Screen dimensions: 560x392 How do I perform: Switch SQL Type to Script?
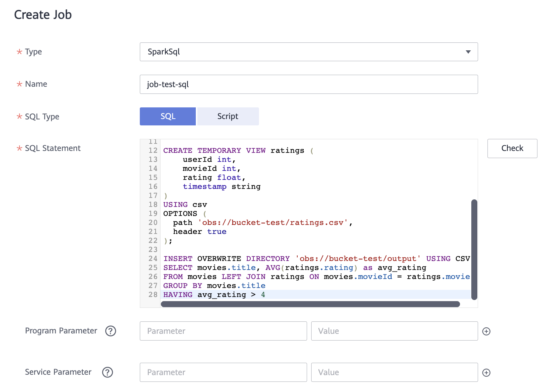228,116
